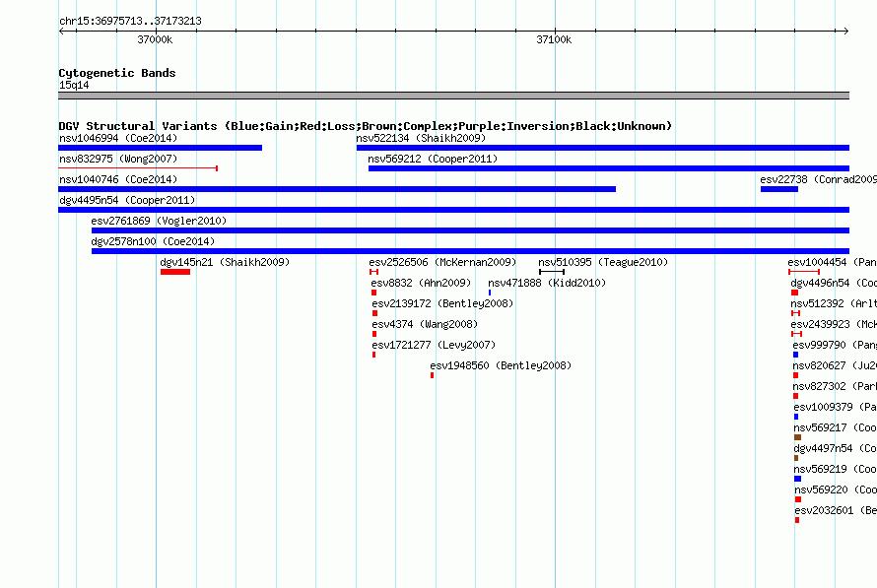Open dgv4495n54 (Cooper2011) variant label
877x588 pixels.
(127, 200)
